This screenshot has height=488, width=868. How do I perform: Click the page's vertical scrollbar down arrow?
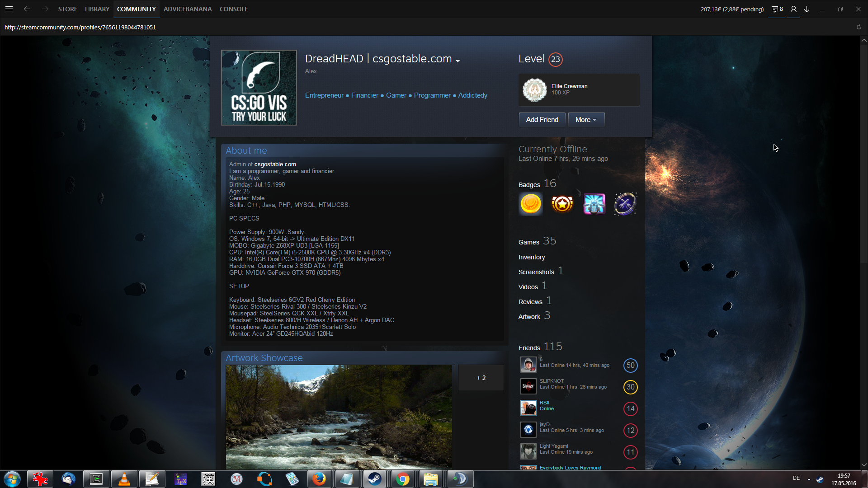[863, 465]
